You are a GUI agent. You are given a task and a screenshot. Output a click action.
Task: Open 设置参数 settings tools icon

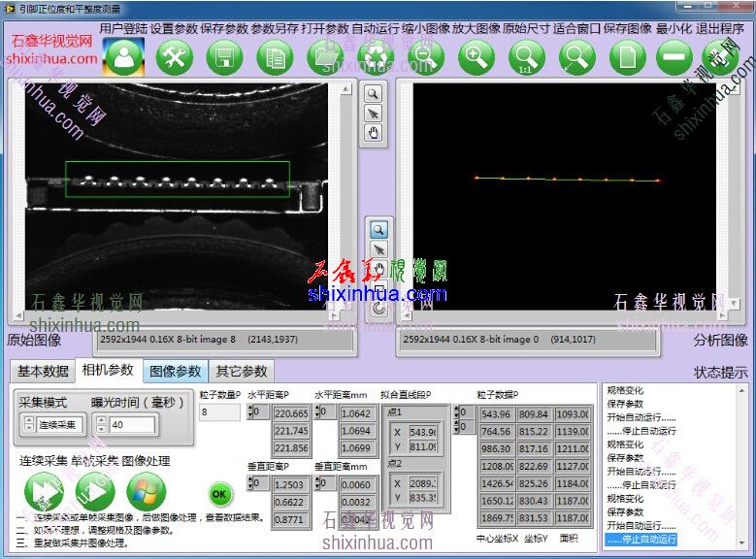[x=175, y=57]
